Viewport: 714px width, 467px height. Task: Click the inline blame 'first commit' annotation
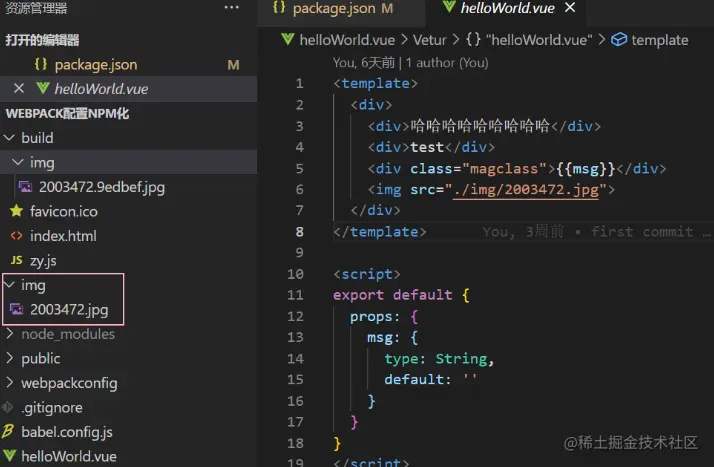(642, 232)
